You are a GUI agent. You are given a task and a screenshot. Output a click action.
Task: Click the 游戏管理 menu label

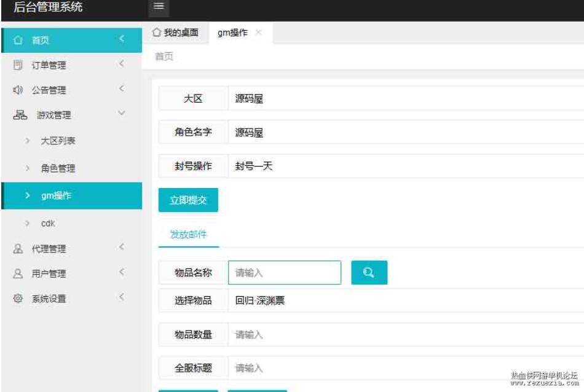53,115
